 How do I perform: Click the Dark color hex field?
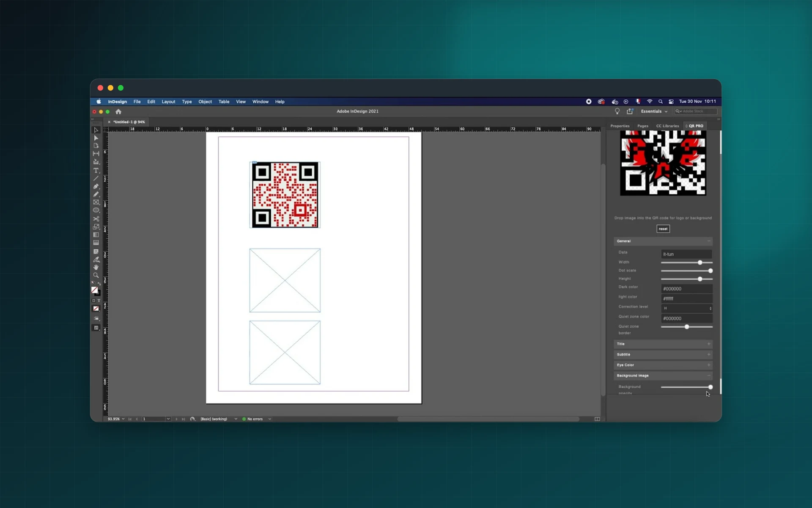pyautogui.click(x=686, y=289)
